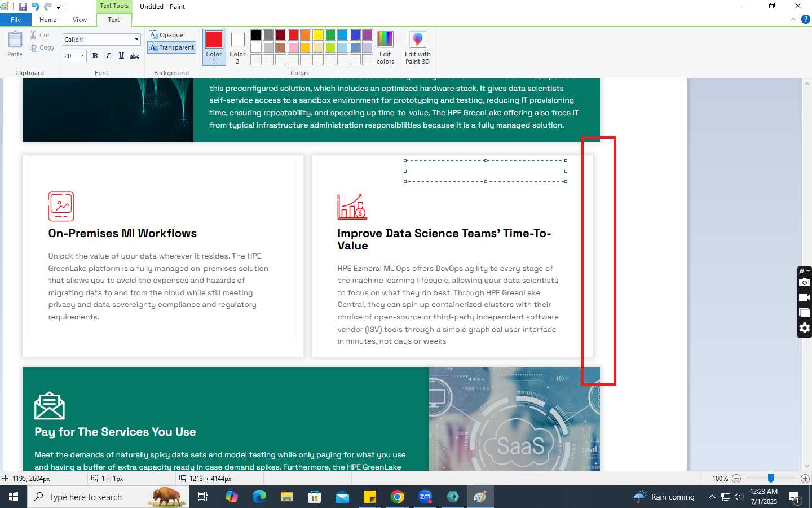Open Task View from the taskbar

click(203, 497)
